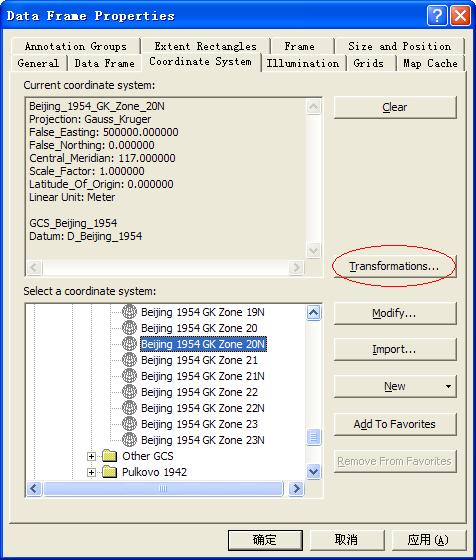Click right arrow of coordinate tree horizontal scrollbar

pos(296,488)
